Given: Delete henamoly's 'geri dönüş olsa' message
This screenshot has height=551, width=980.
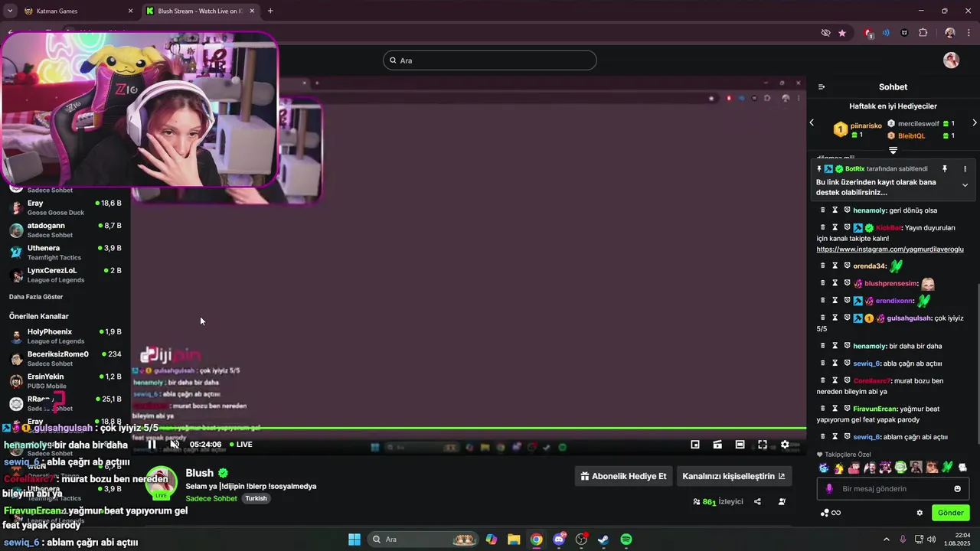Looking at the screenshot, I should (x=823, y=210).
